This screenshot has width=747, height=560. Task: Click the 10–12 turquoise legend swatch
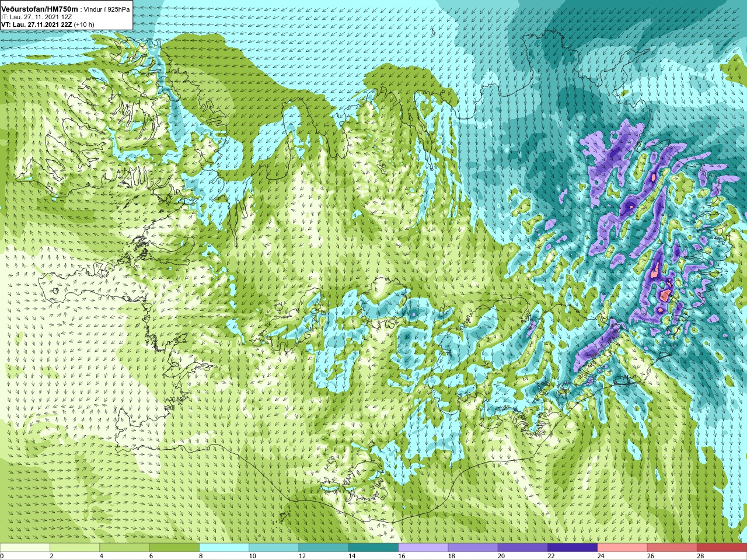pyautogui.click(x=274, y=548)
